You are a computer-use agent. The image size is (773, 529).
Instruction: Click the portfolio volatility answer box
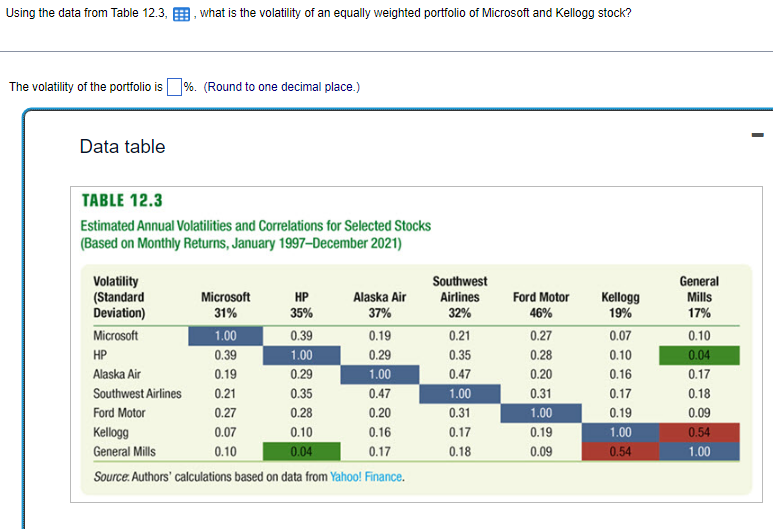pyautogui.click(x=174, y=87)
